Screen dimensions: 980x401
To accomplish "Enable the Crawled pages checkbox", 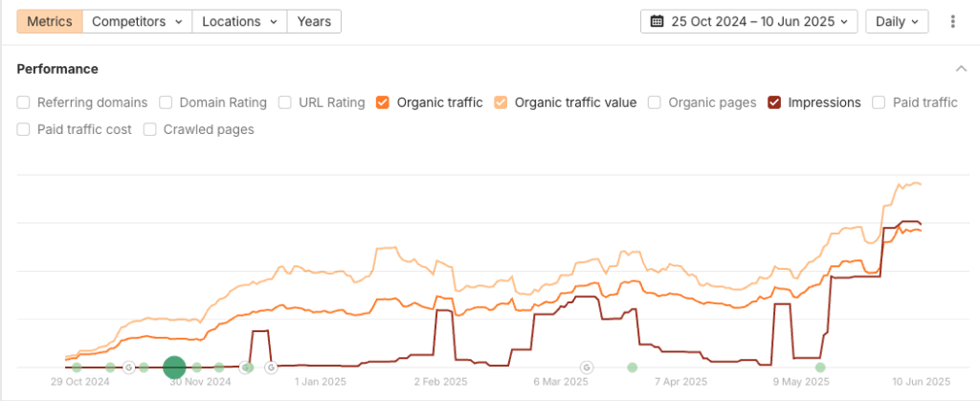I will click(150, 129).
